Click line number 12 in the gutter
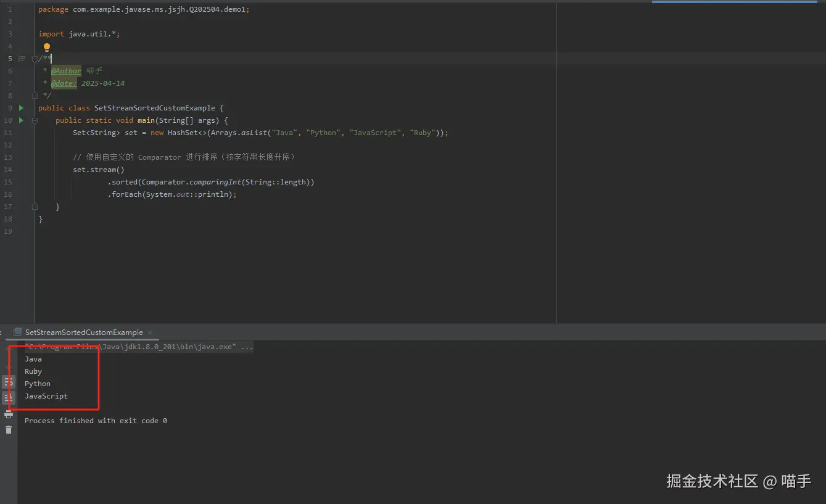 click(x=8, y=145)
